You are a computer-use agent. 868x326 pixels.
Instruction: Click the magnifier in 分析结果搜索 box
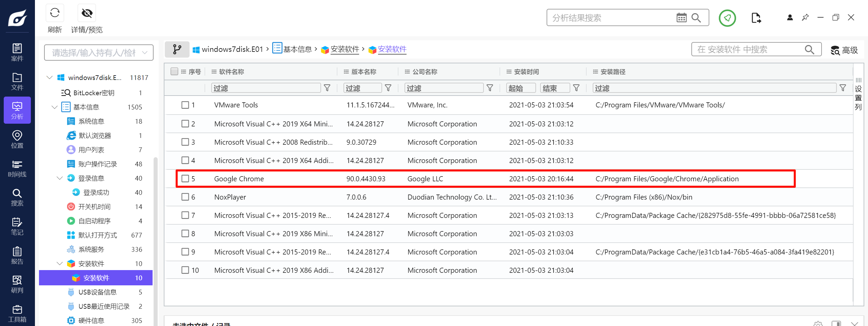tap(696, 18)
